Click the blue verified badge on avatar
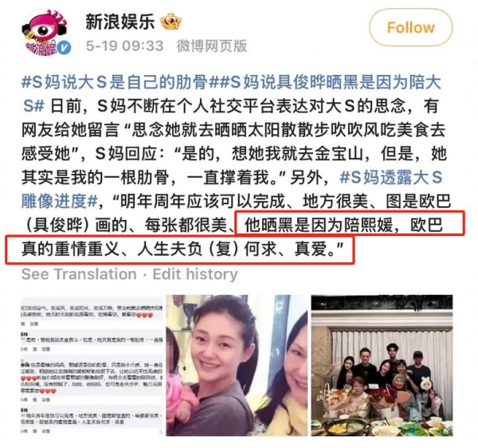The image size is (478, 448). pyautogui.click(x=64, y=48)
